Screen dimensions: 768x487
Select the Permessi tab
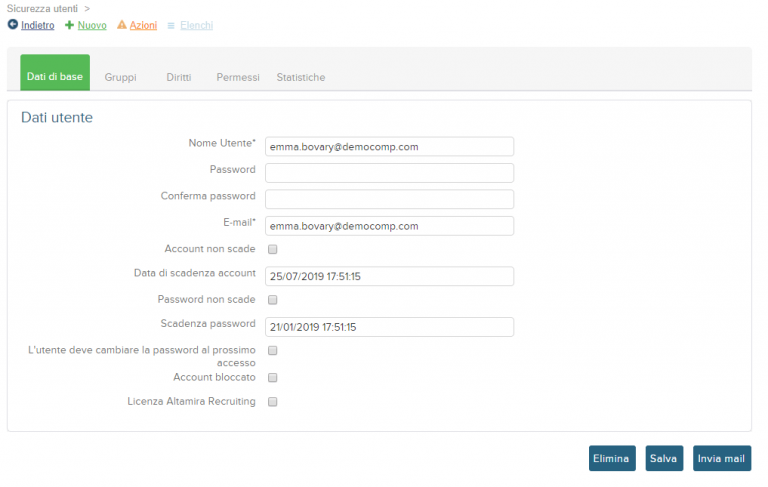point(238,77)
